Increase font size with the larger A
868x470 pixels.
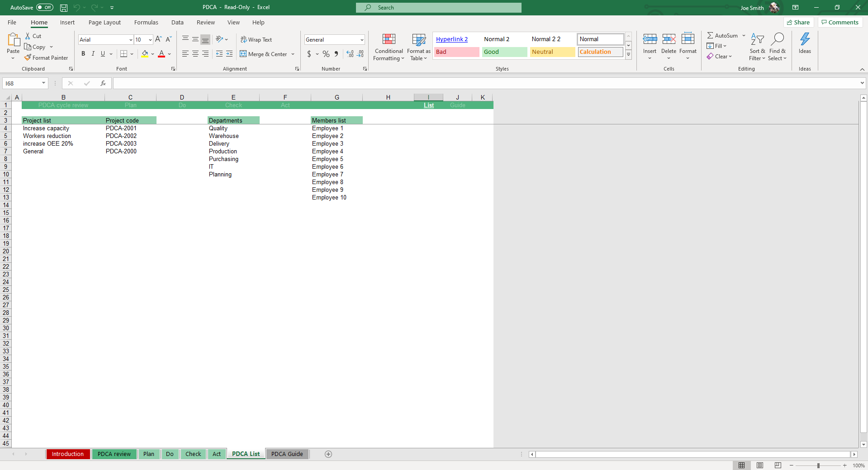(x=158, y=40)
